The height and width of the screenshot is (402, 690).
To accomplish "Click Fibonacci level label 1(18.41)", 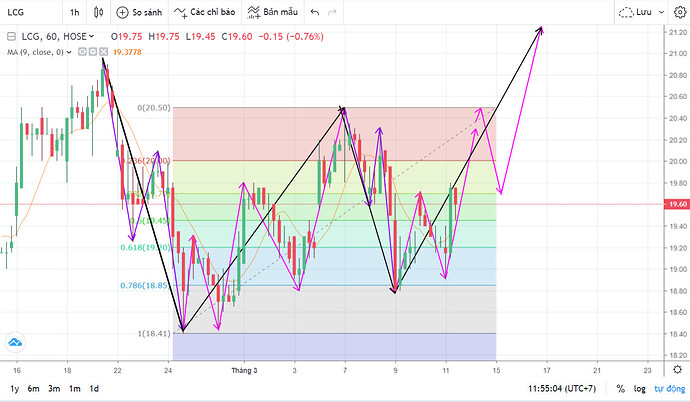I will coord(154,333).
